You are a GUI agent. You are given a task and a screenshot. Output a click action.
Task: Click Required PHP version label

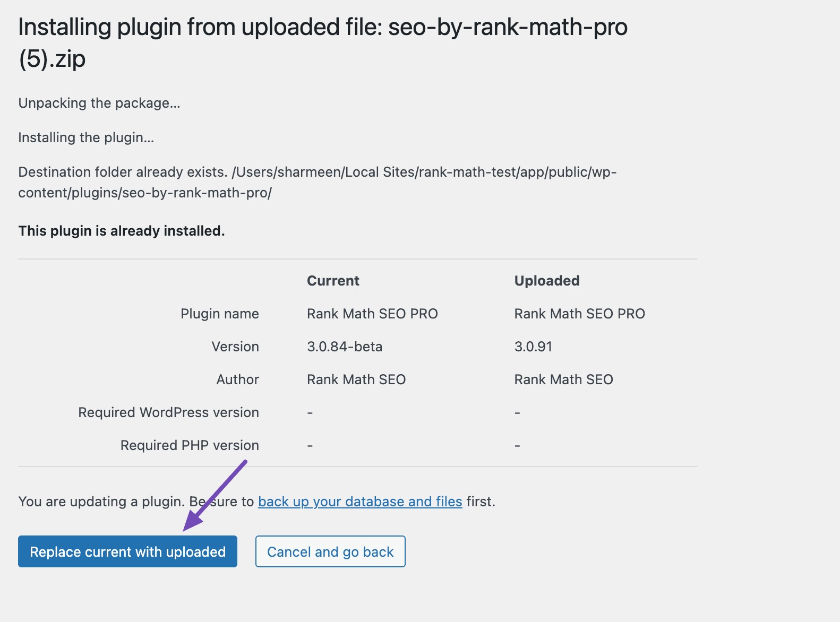(190, 445)
